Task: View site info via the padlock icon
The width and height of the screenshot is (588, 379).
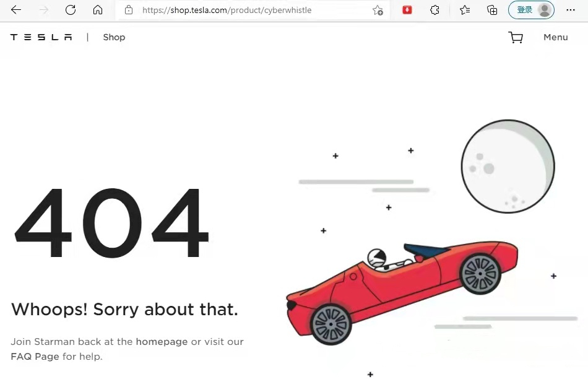Action: point(129,10)
